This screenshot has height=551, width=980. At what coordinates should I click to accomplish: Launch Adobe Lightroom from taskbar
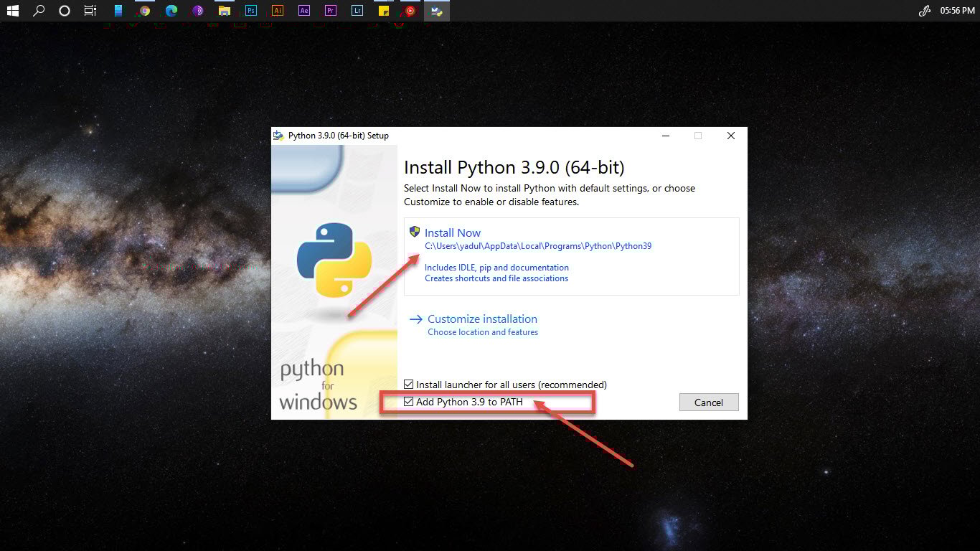tap(357, 11)
